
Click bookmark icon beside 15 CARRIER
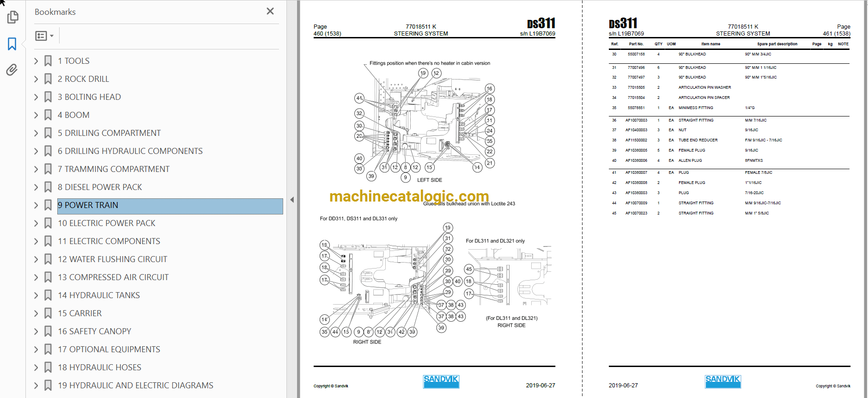[x=48, y=313]
